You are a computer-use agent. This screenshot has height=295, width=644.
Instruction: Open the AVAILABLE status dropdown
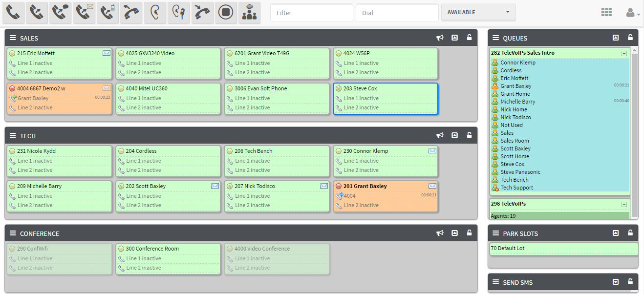(477, 12)
